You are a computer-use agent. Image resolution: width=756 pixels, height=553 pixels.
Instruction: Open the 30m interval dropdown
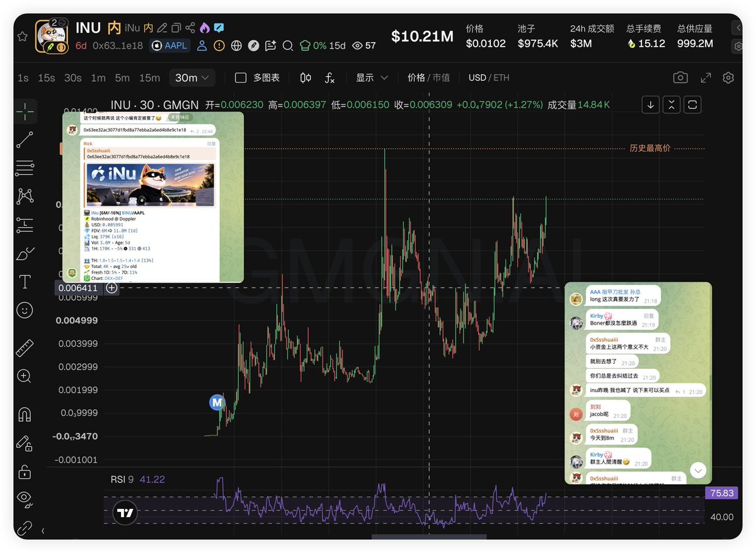[x=193, y=78]
